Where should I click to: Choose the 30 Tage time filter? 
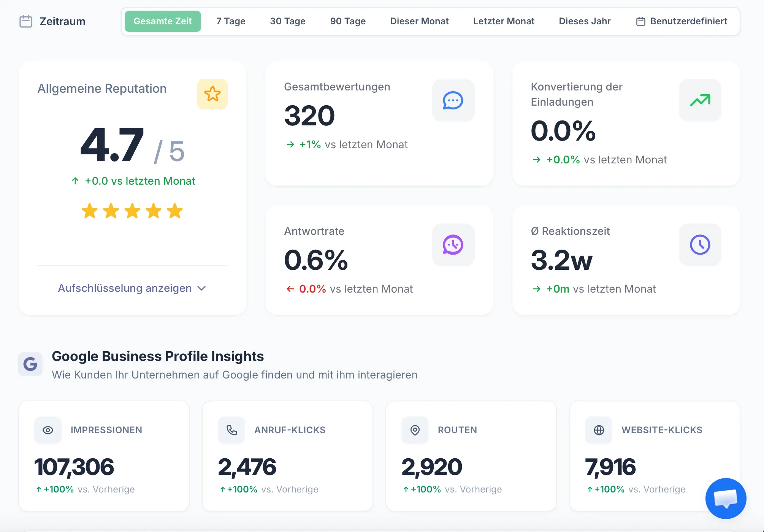click(288, 21)
